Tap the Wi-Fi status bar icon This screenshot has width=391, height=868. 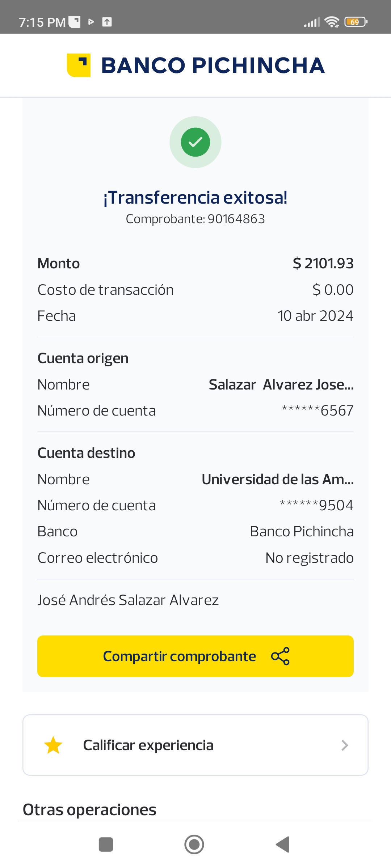coord(332,22)
